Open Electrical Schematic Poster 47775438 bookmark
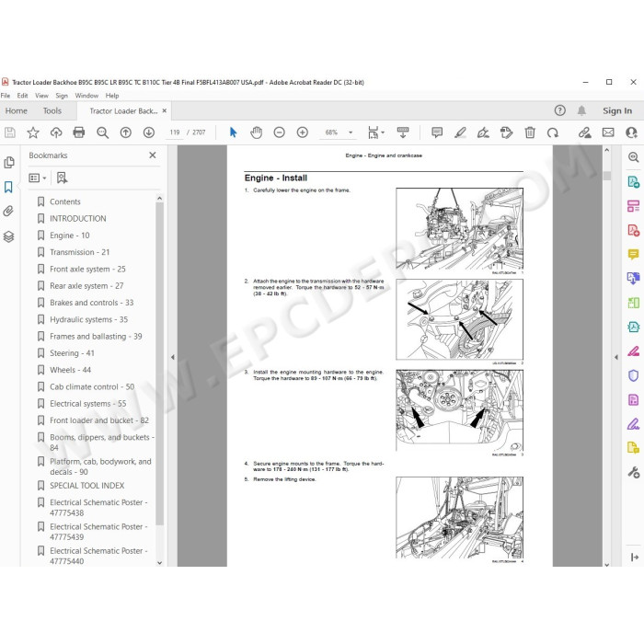The height and width of the screenshot is (644, 644). [98, 507]
